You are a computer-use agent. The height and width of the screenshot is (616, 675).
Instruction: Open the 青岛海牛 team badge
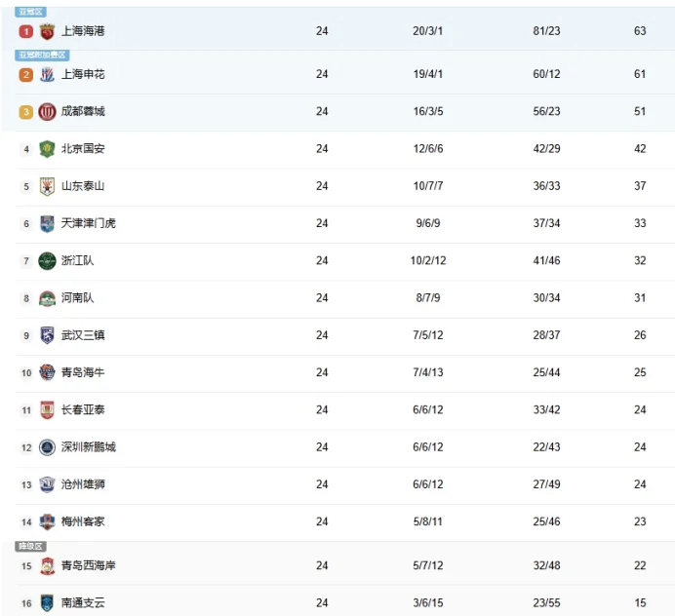47,372
